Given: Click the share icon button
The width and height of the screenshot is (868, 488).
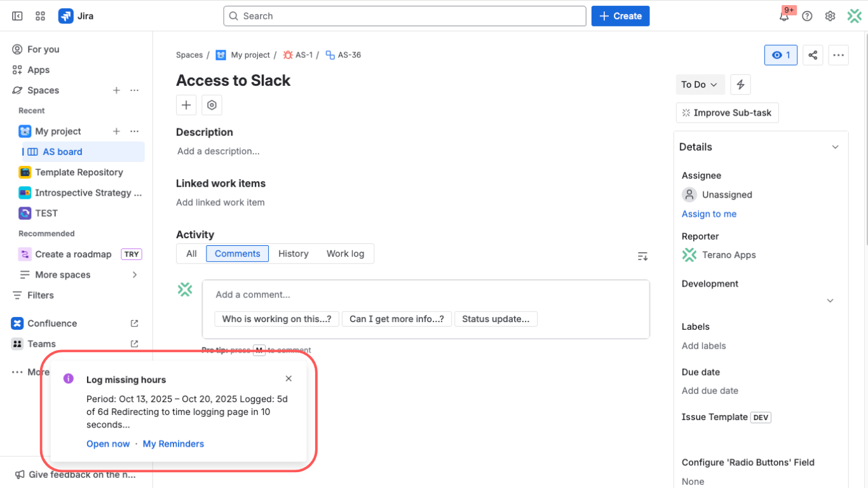Looking at the screenshot, I should pyautogui.click(x=813, y=55).
